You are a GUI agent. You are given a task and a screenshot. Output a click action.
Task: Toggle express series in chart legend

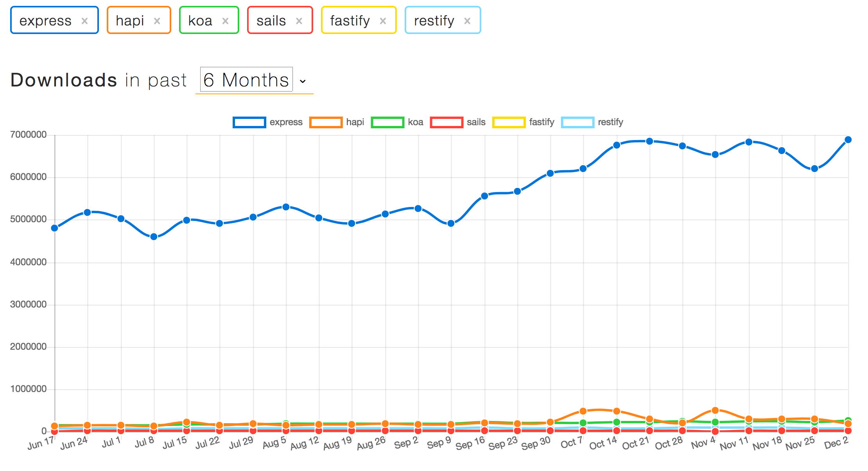tap(249, 122)
